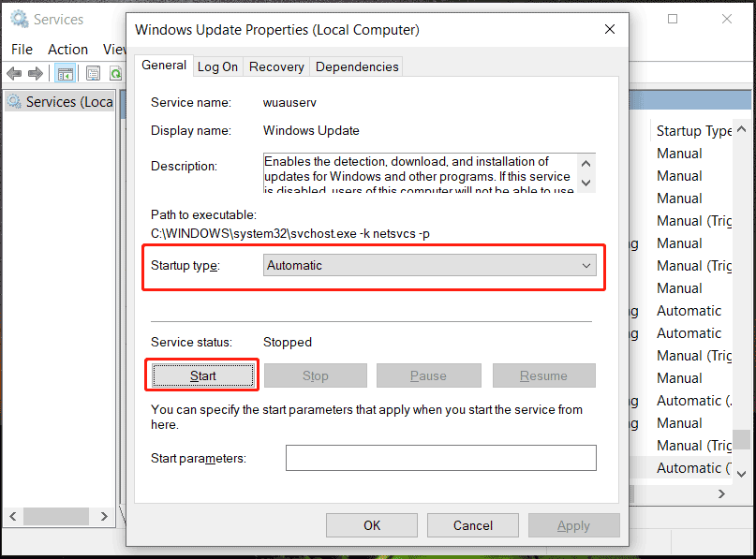
Task: Apply the startup type change
Action: [x=573, y=524]
